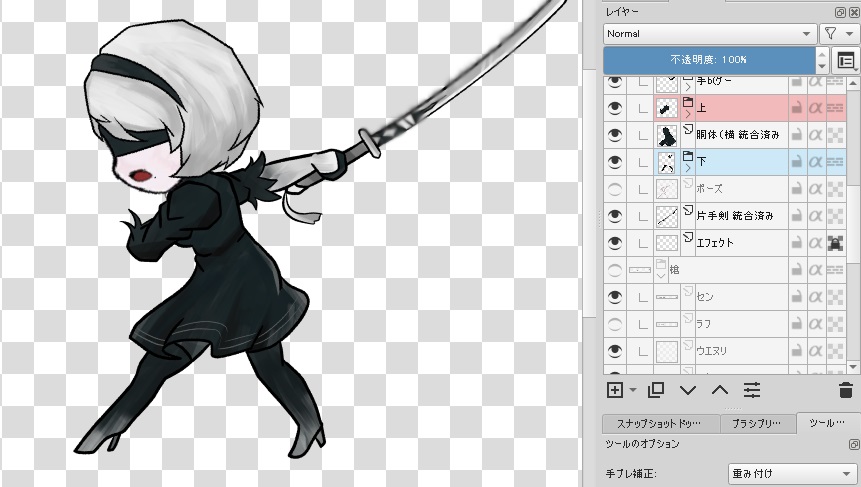The width and height of the screenshot is (861, 487).
Task: Toggle lock on the 上 layer
Action: [x=797, y=108]
